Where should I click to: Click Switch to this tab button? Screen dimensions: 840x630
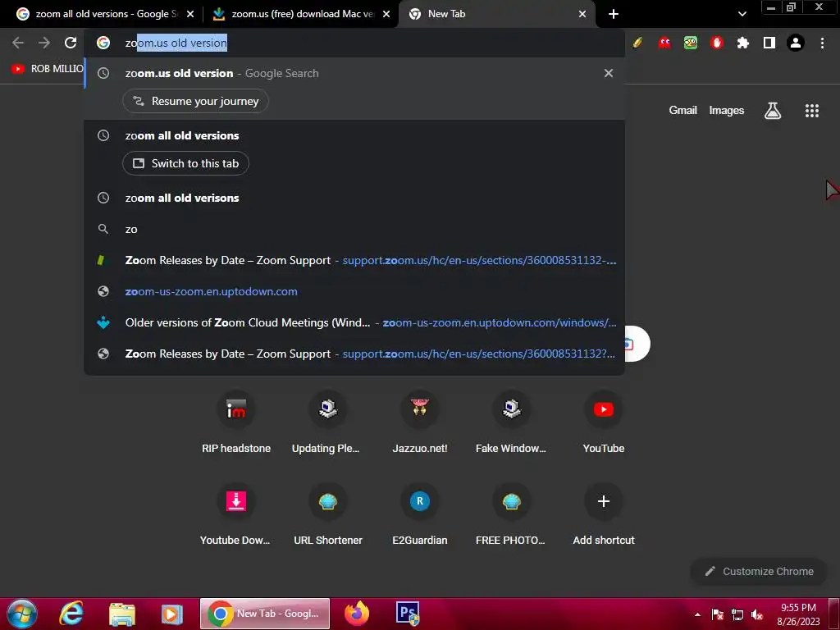pyautogui.click(x=185, y=163)
